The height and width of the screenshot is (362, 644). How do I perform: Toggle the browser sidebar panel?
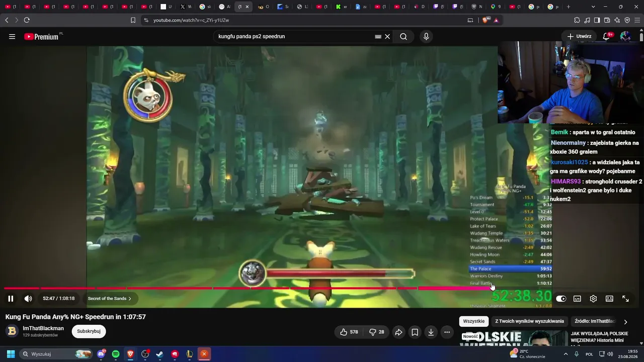(597, 20)
